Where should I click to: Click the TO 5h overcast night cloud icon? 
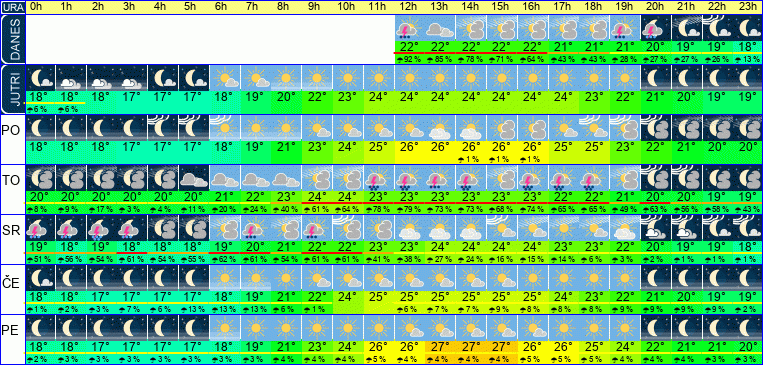194,178
